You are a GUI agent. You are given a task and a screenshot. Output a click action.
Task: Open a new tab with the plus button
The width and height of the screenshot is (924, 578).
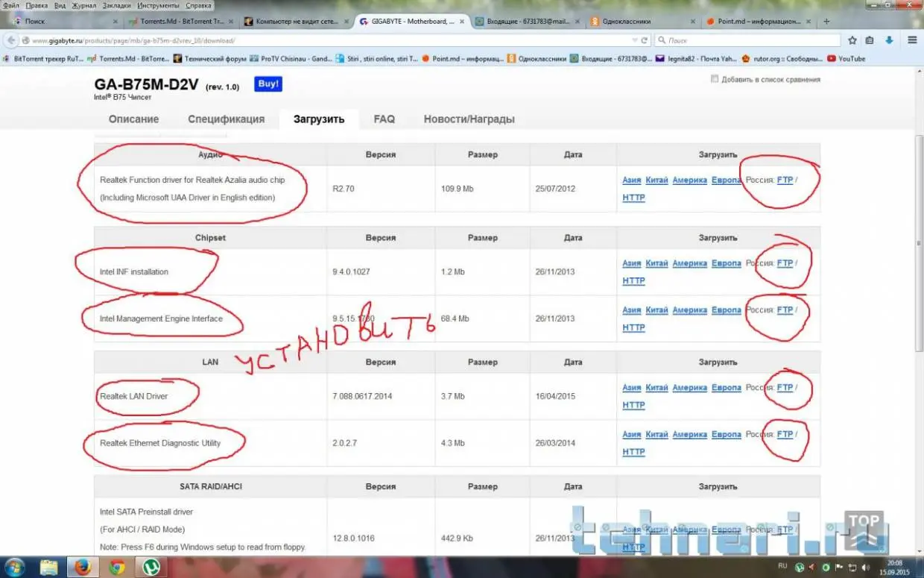pyautogui.click(x=826, y=22)
